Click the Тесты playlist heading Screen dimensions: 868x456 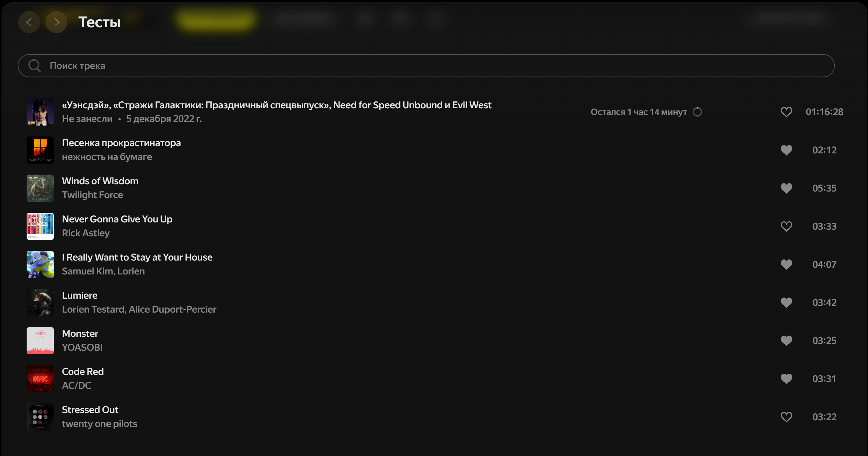click(99, 22)
